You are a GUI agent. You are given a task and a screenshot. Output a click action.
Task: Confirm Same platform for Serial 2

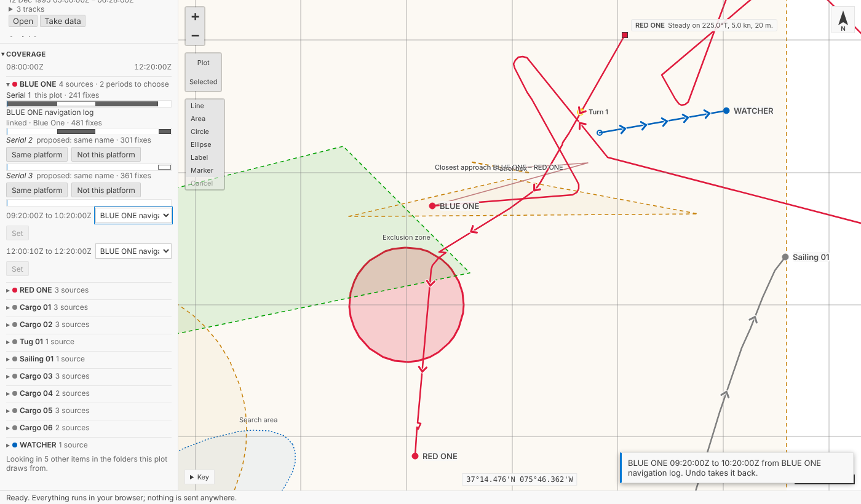coord(37,154)
